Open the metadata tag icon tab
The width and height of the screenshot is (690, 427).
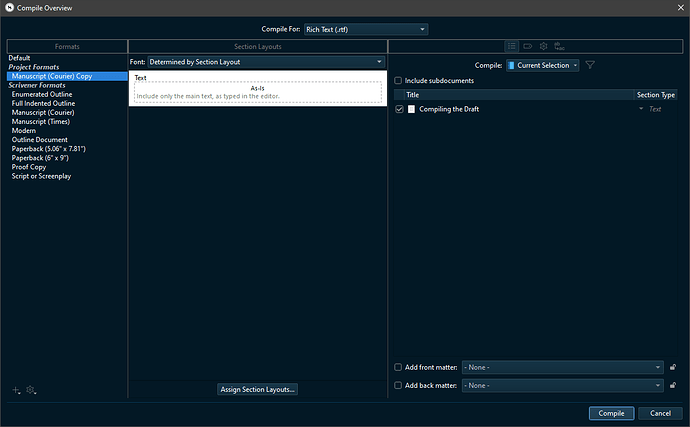coord(528,46)
